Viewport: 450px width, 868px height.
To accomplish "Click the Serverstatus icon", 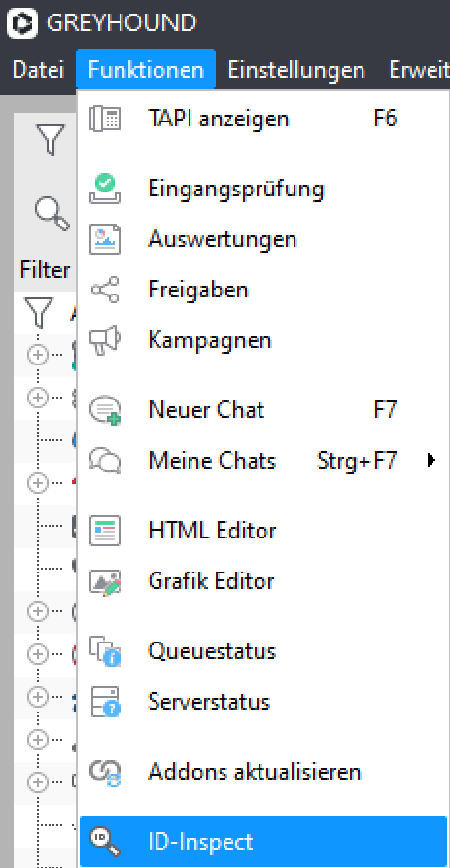I will click(105, 702).
